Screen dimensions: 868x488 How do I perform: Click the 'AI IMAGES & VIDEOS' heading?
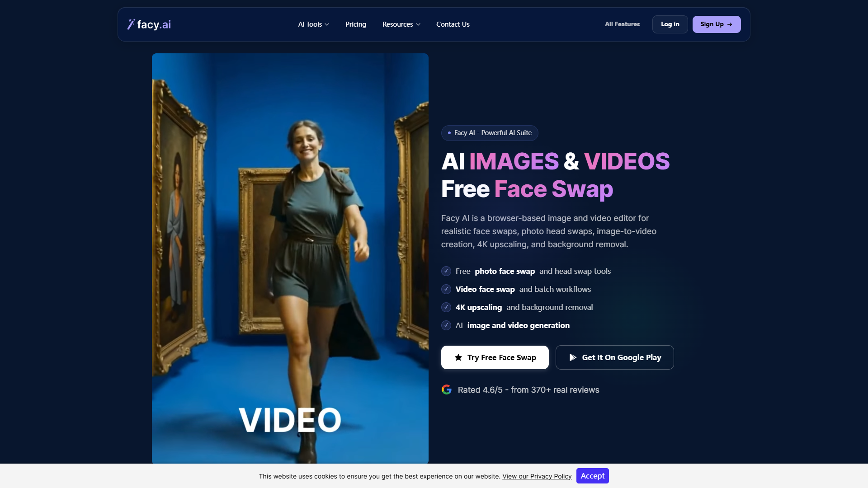pyautogui.click(x=556, y=161)
